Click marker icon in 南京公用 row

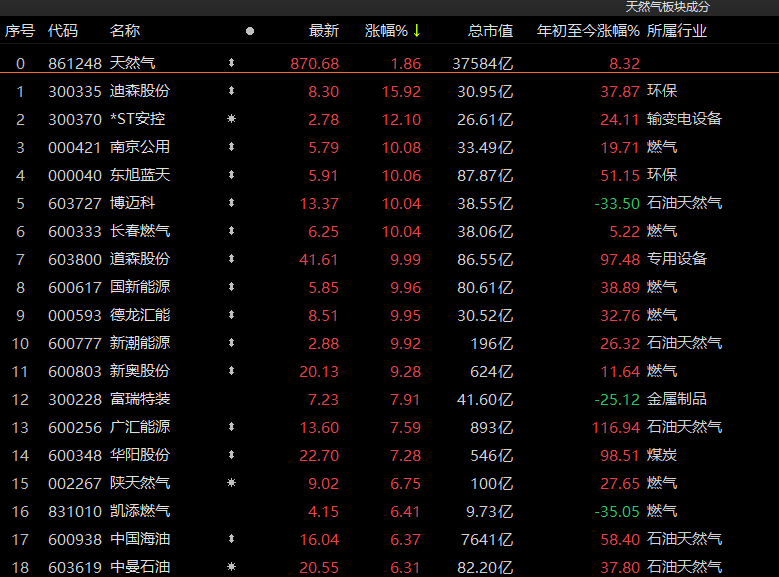coord(231,147)
